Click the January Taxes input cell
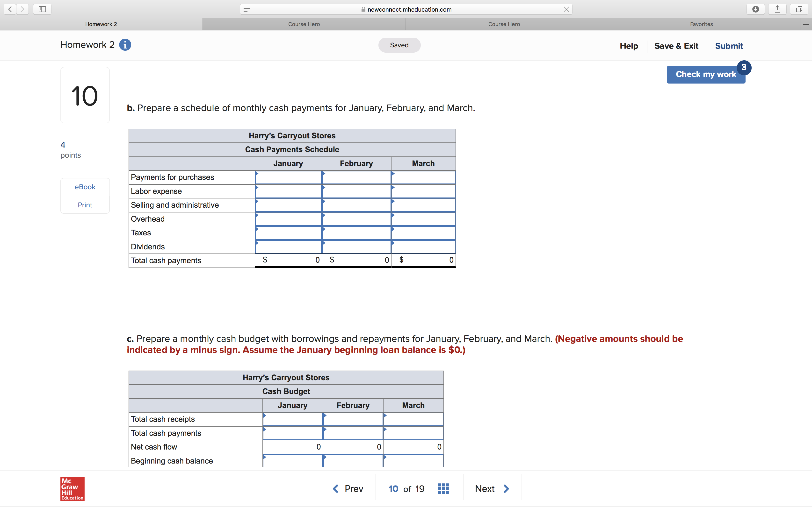Image resolution: width=812 pixels, height=507 pixels. [x=288, y=233]
